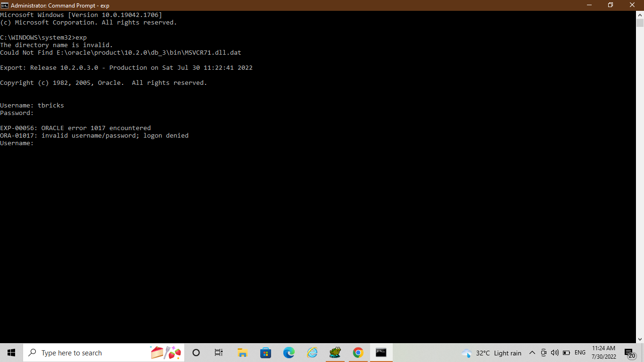Open the cake and strawberry search highlight
The image size is (644, 362).
(166, 353)
